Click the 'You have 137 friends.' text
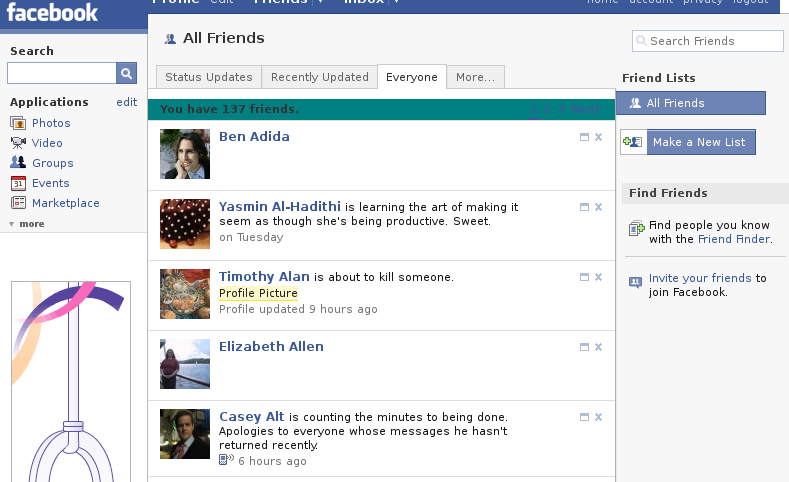This screenshot has width=789, height=482. (229, 109)
